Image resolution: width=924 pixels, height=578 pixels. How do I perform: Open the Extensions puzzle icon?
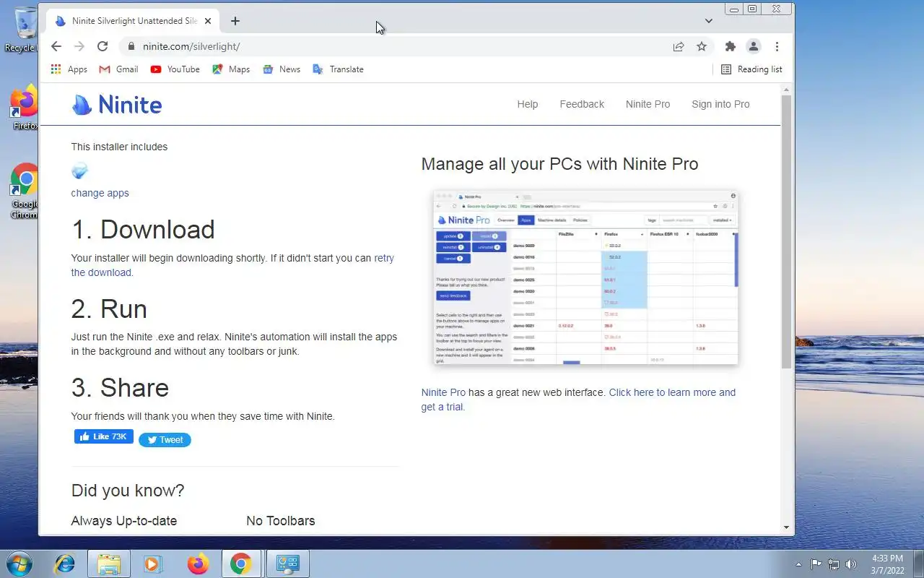[x=731, y=46]
